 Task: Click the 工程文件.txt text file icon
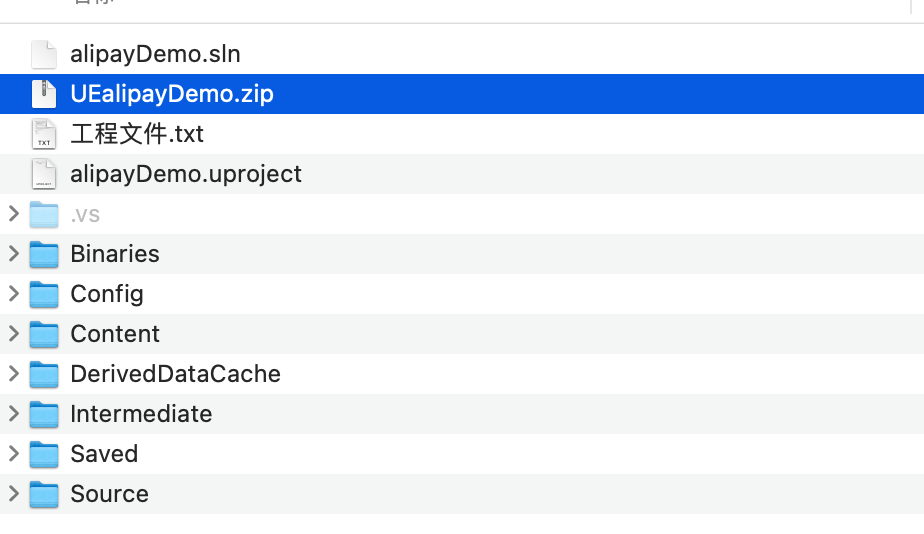click(x=44, y=134)
